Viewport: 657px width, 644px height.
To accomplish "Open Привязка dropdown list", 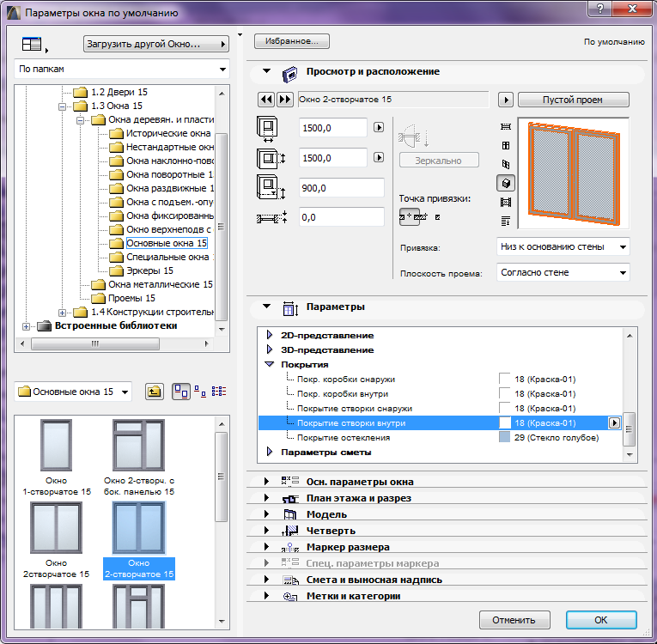I will pyautogui.click(x=563, y=247).
